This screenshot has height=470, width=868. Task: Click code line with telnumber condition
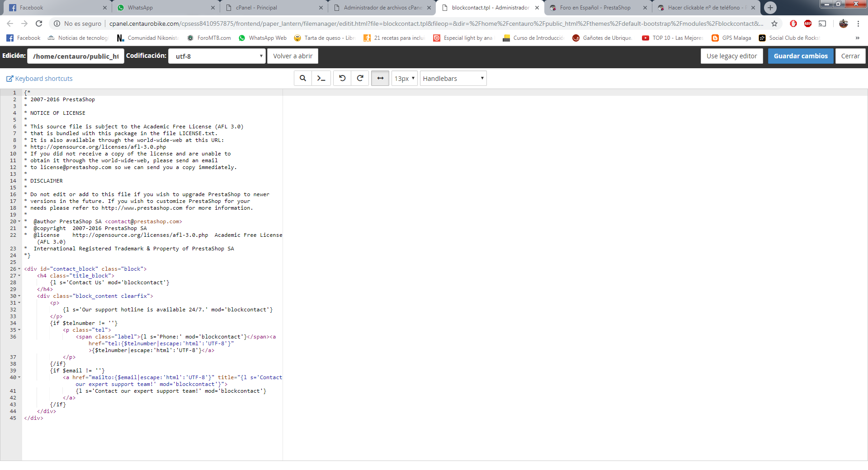[84, 323]
